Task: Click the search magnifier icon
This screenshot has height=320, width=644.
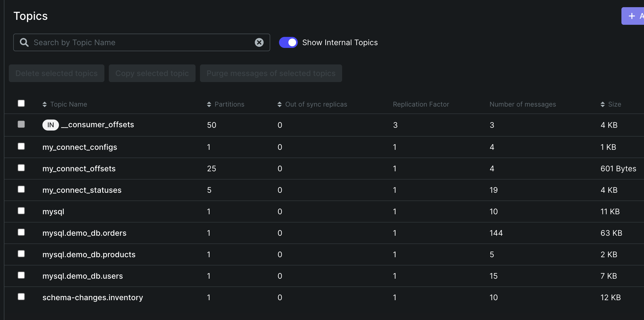Action: click(24, 42)
